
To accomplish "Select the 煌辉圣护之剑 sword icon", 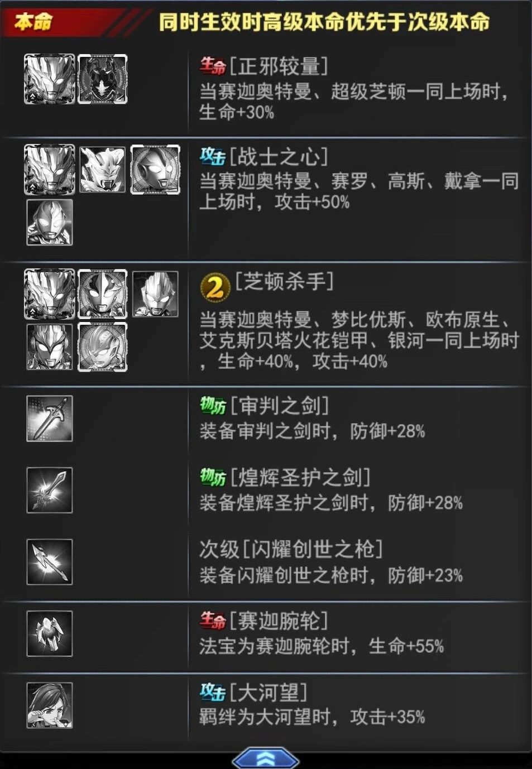I will [50, 491].
